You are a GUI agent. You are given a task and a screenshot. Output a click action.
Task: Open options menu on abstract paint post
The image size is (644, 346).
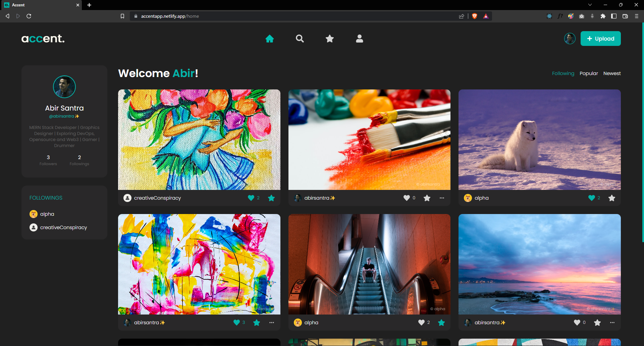272,323
